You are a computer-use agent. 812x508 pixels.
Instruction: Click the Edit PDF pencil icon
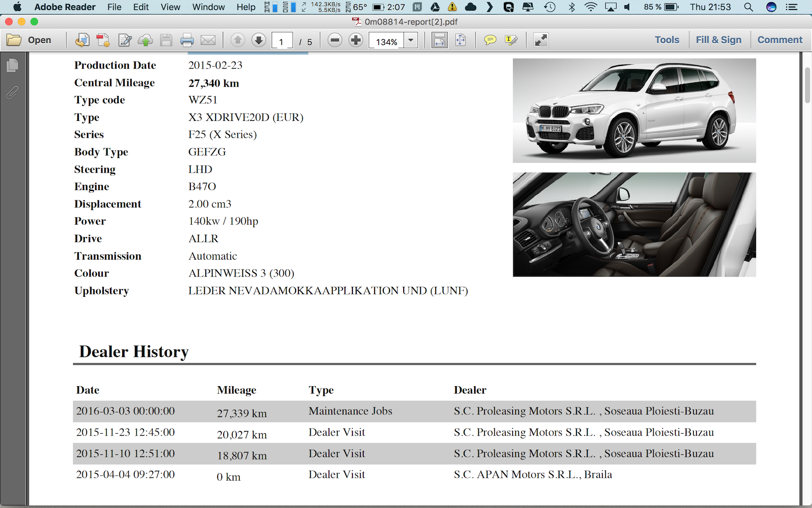pos(125,40)
